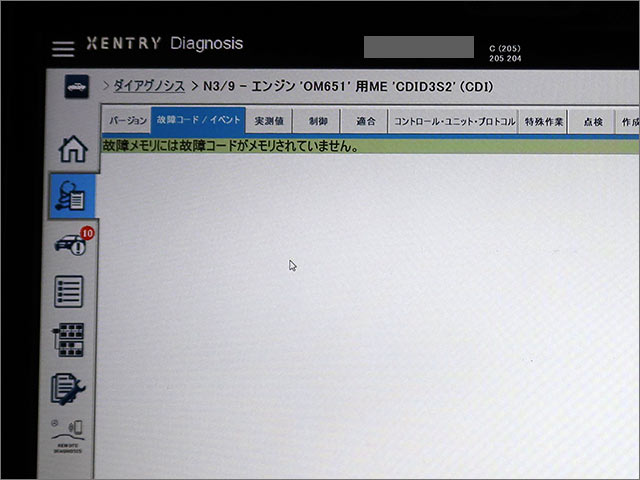Switch to the 実測値 tab
640x480 pixels.
point(269,121)
